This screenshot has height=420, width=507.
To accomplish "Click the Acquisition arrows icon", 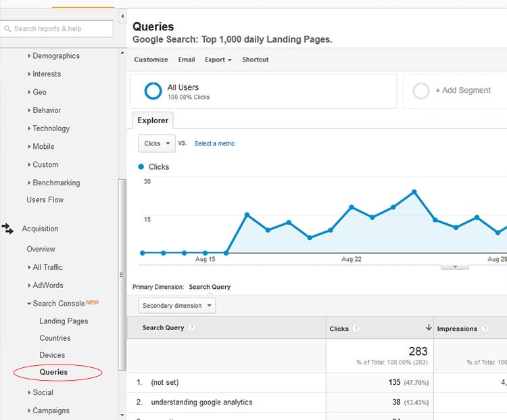I will point(7,229).
